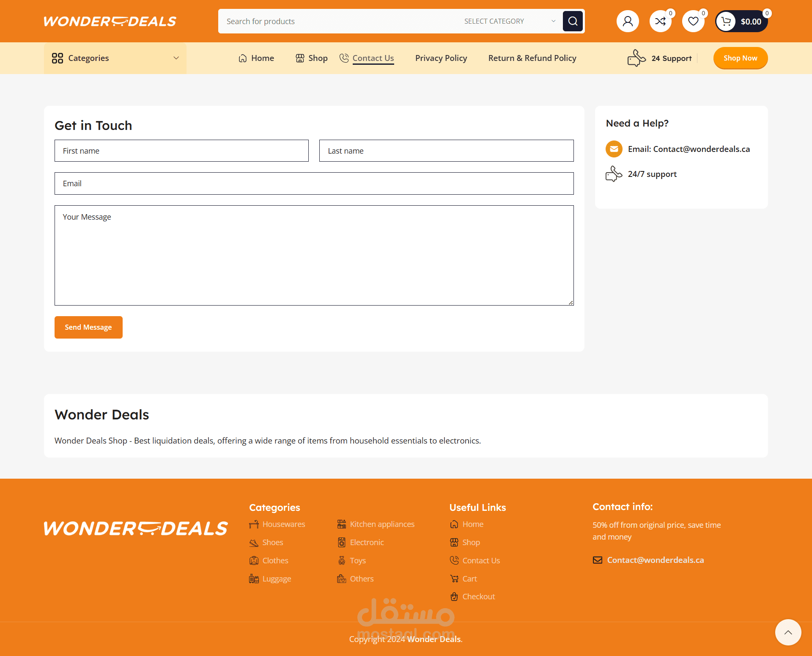Click the footer envelope email icon
This screenshot has width=812, height=656.
click(x=597, y=560)
